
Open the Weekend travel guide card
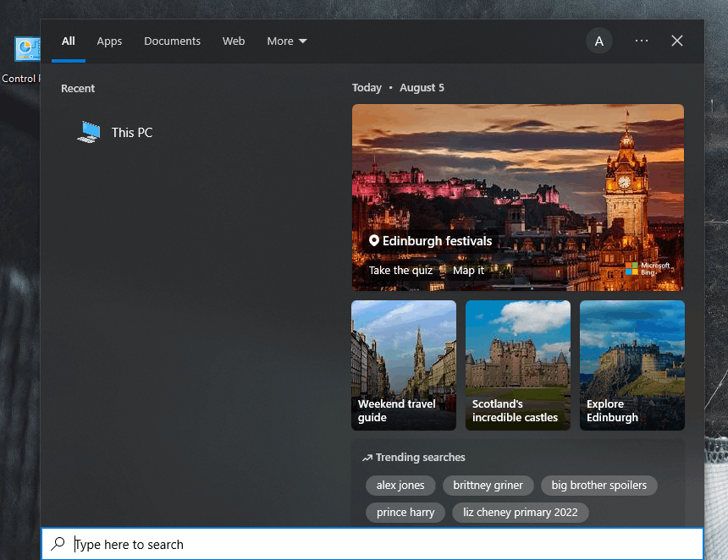404,365
